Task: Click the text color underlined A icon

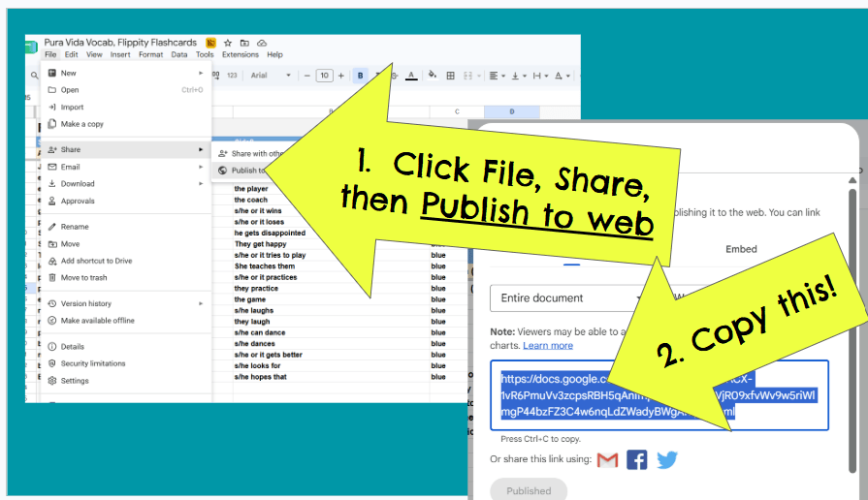Action: 411,76
